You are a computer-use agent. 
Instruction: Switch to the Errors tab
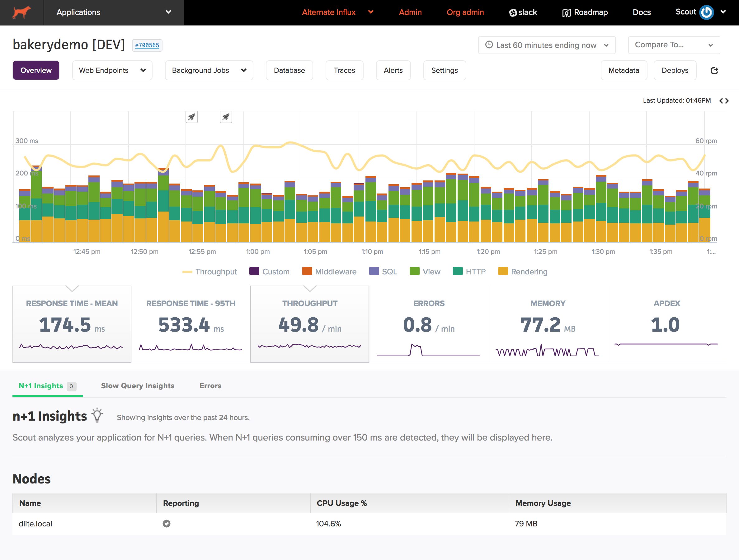point(210,386)
